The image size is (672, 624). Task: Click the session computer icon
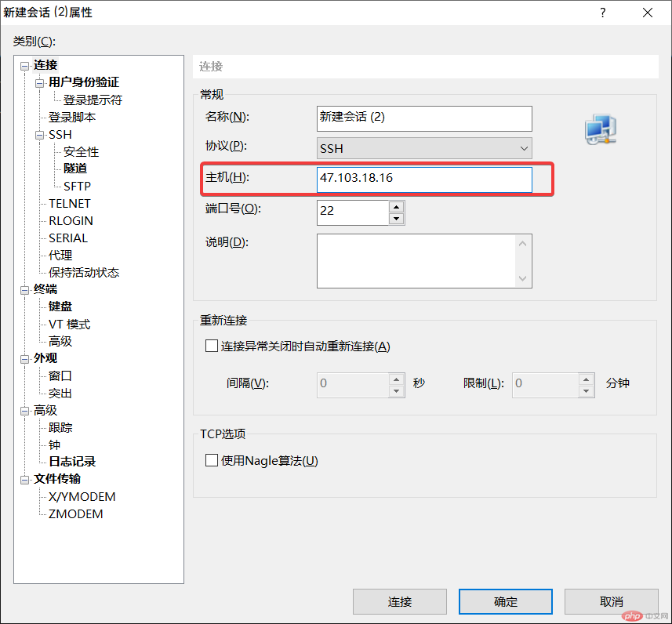coord(600,129)
